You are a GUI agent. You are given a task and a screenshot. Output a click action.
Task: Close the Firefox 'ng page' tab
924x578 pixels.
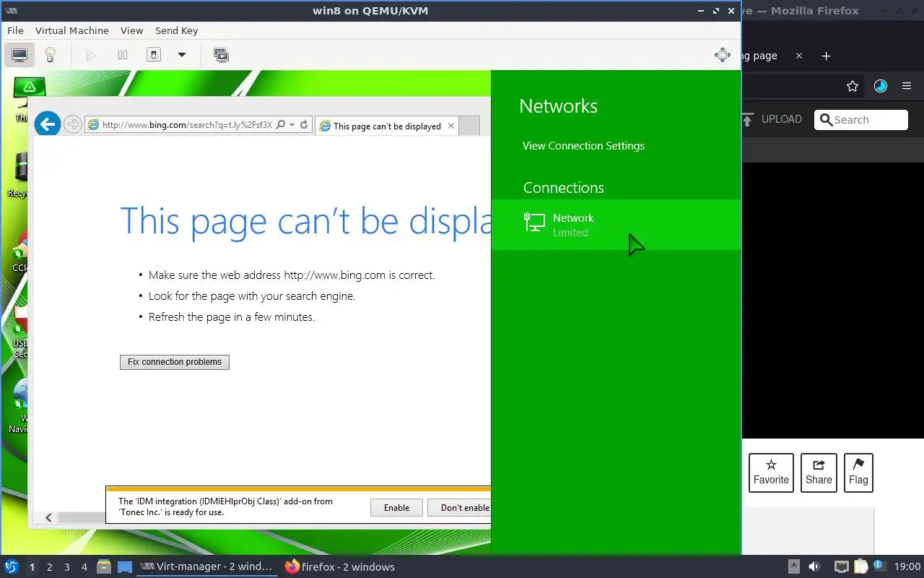(x=799, y=56)
